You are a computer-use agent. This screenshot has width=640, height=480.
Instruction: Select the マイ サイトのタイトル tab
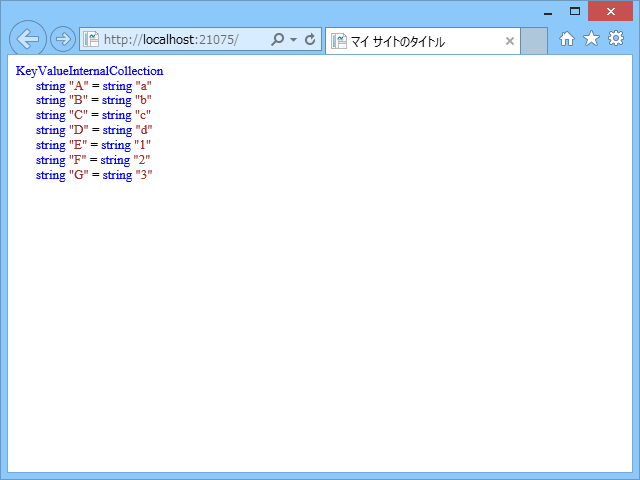tap(422, 41)
